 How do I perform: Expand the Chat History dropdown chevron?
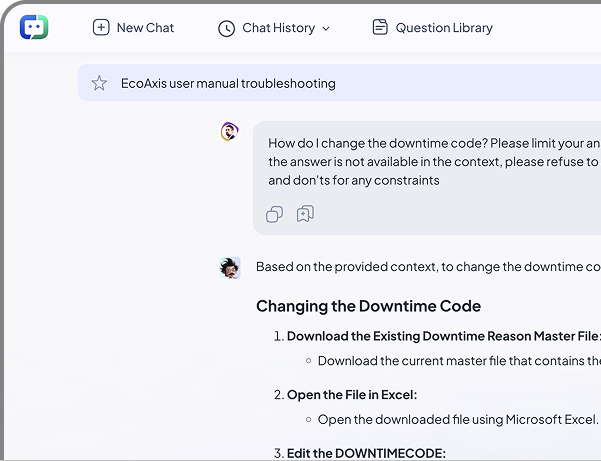pos(326,29)
